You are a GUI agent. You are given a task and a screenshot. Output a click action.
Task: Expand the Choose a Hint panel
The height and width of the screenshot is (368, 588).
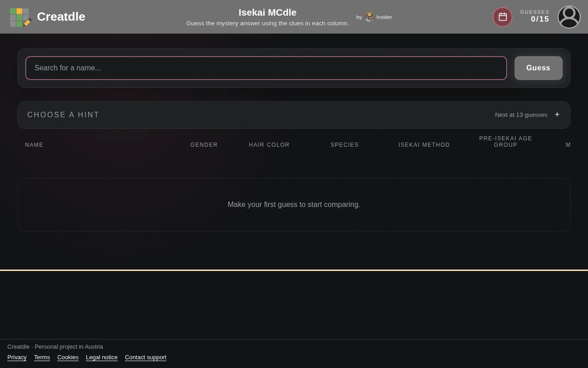(x=294, y=115)
